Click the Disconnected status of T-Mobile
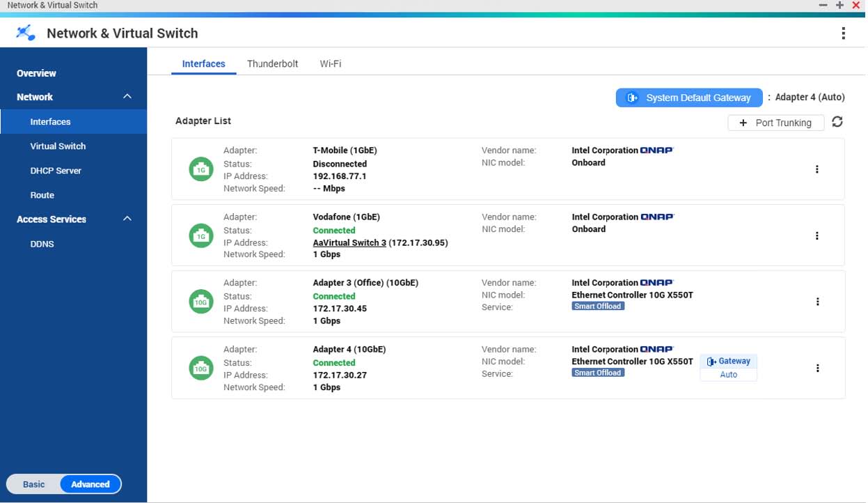The height and width of the screenshot is (503, 868). click(340, 164)
